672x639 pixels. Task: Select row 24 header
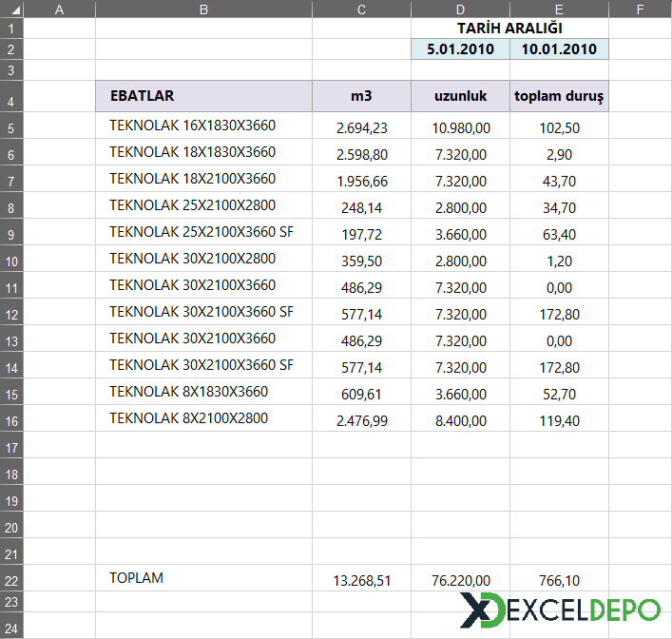click(x=11, y=626)
